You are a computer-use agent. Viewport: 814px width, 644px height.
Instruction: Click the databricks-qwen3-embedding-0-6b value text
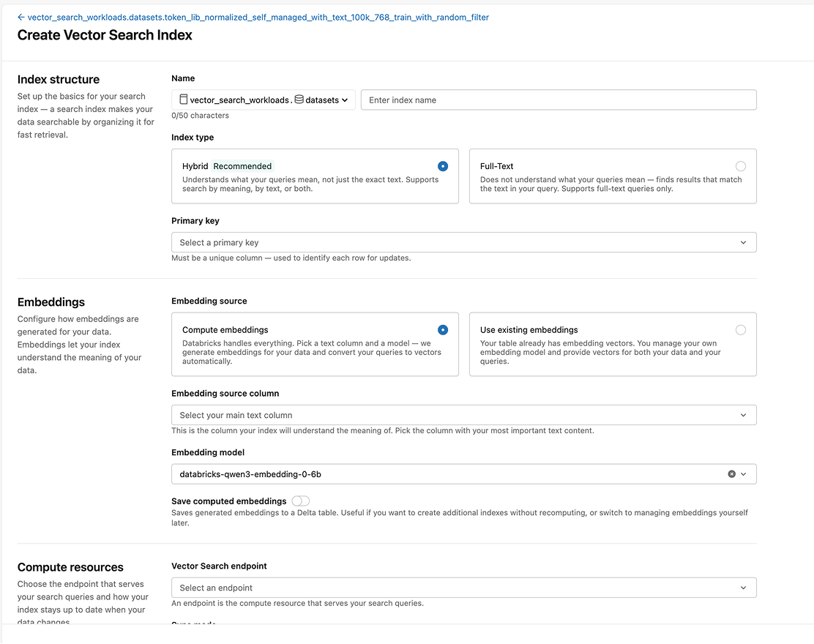[250, 473]
